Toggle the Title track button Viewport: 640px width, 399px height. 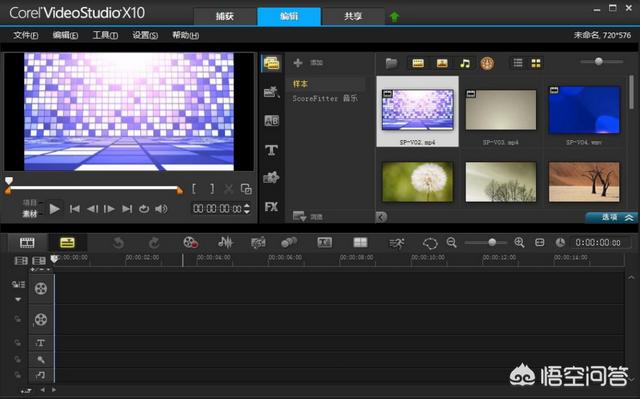(x=40, y=343)
